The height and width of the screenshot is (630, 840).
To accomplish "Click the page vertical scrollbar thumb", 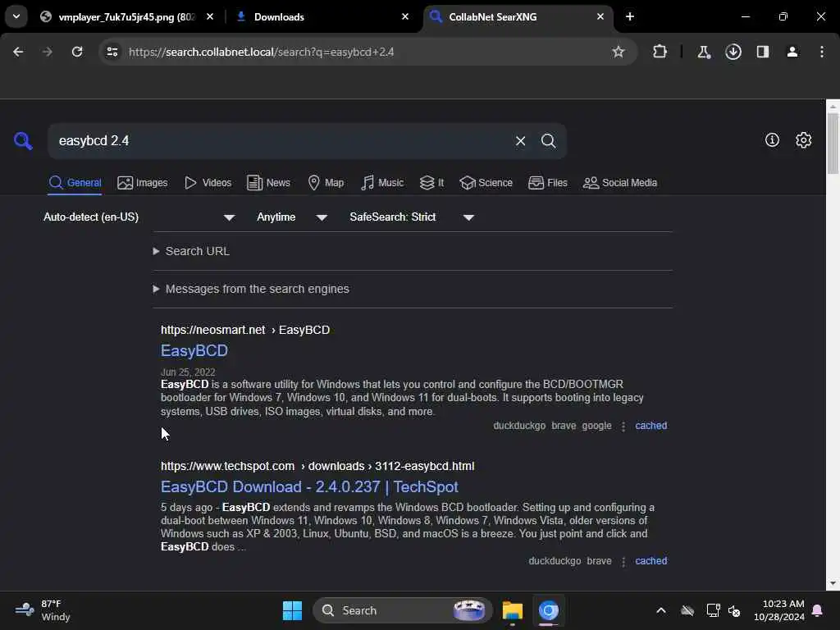I will 833,144.
